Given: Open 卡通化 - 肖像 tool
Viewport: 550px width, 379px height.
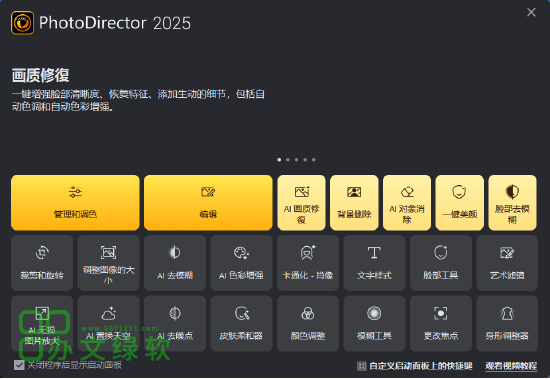Looking at the screenshot, I should pos(308,263).
